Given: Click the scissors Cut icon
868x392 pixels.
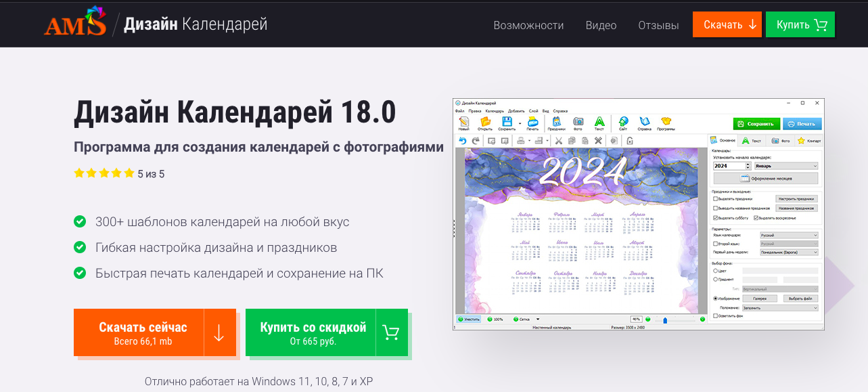Looking at the screenshot, I should (558, 141).
